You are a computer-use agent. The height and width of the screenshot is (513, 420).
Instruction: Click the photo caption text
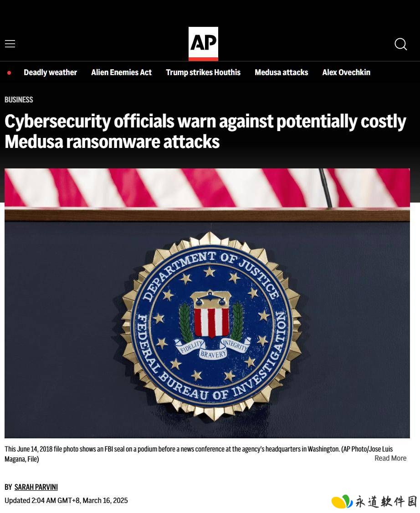click(x=199, y=454)
